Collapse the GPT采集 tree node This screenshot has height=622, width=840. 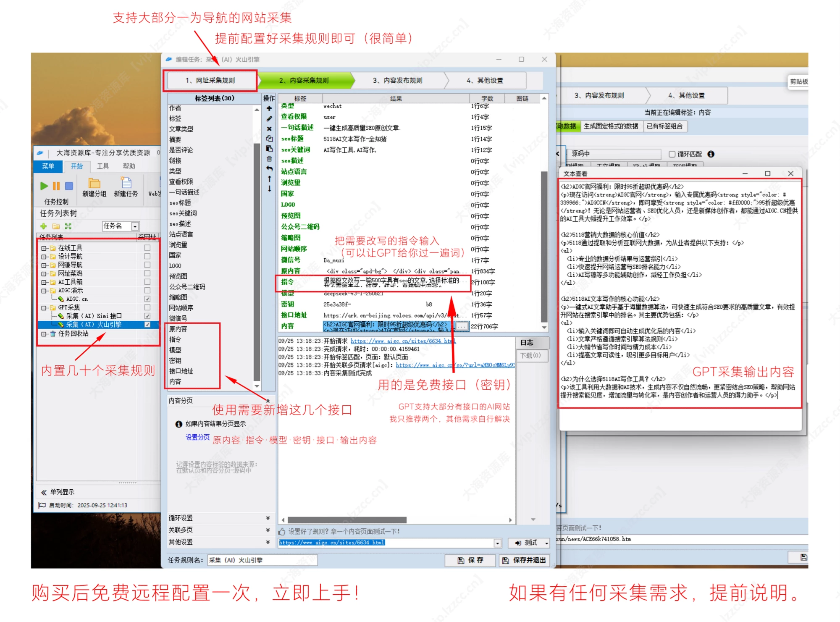click(x=44, y=307)
